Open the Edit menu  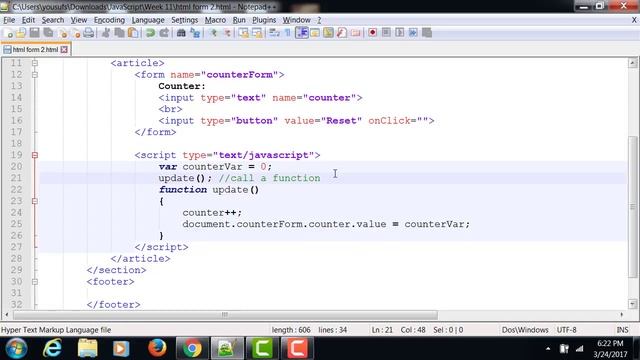(28, 20)
